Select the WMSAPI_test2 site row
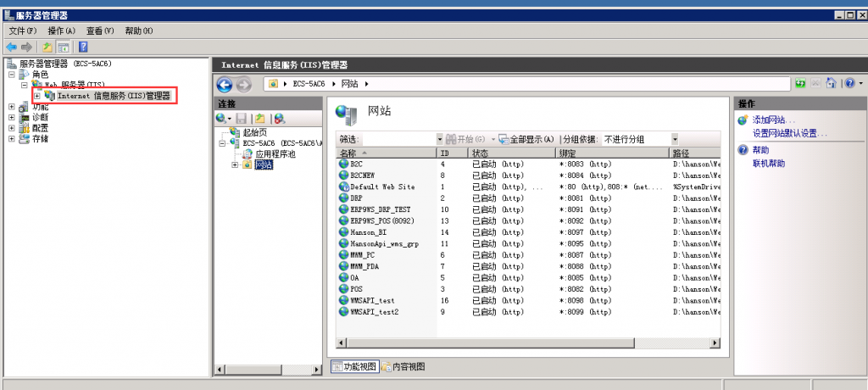868x390 pixels. tap(529, 311)
